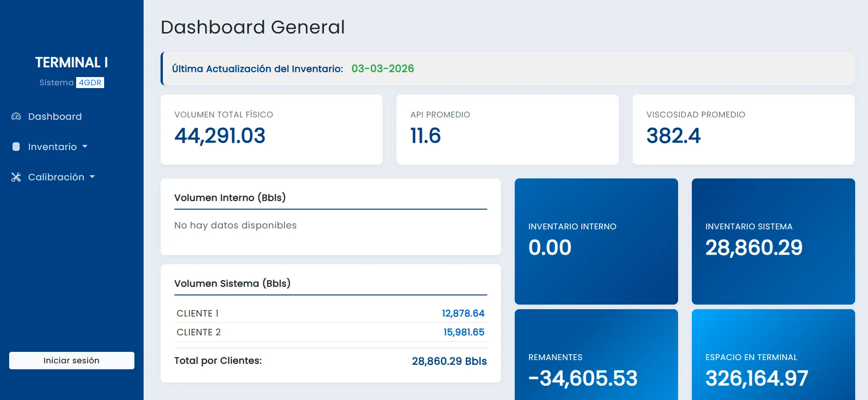The width and height of the screenshot is (868, 400).
Task: Select the date 03-03-2026
Action: (x=383, y=69)
